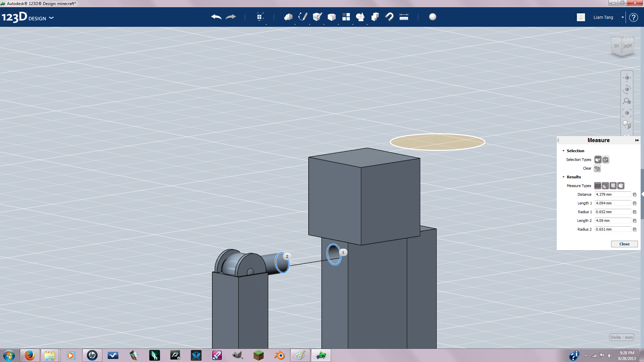Open Firefox from the taskbar
The width and height of the screenshot is (644, 362).
30,355
